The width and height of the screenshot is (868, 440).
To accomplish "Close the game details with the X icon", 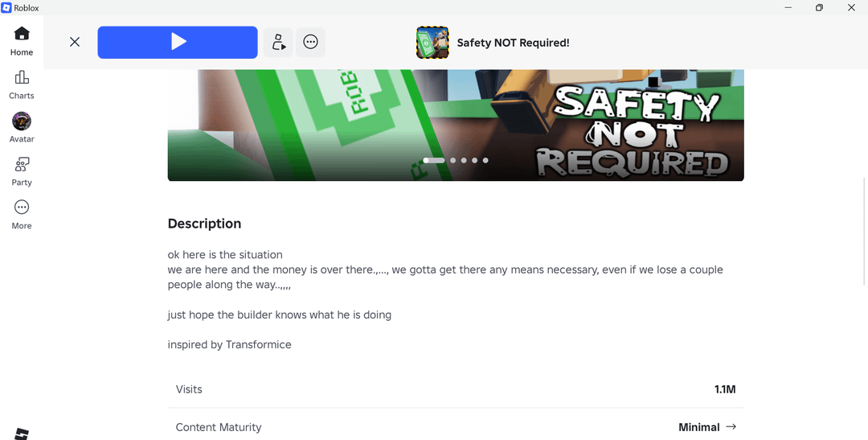I will tap(75, 42).
